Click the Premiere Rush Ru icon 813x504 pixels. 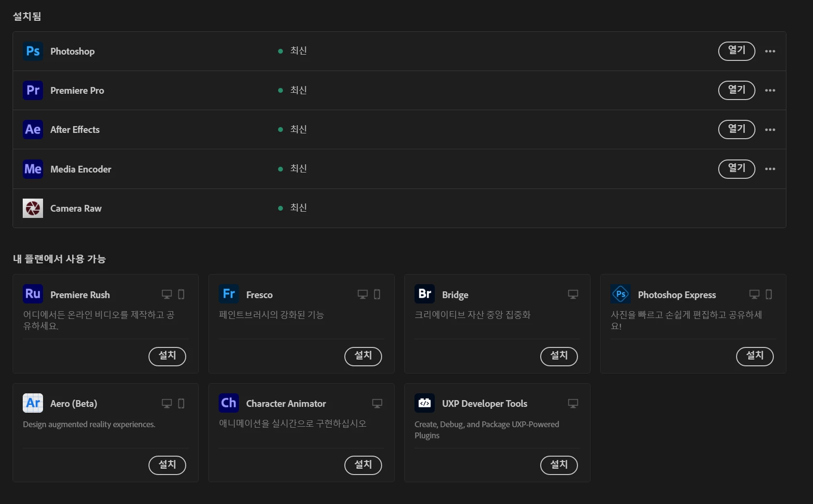pyautogui.click(x=33, y=294)
